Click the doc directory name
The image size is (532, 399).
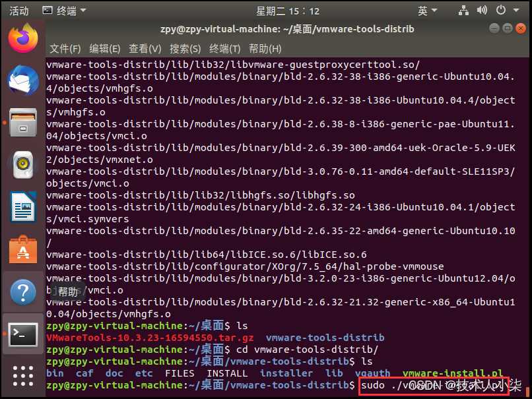tap(114, 373)
